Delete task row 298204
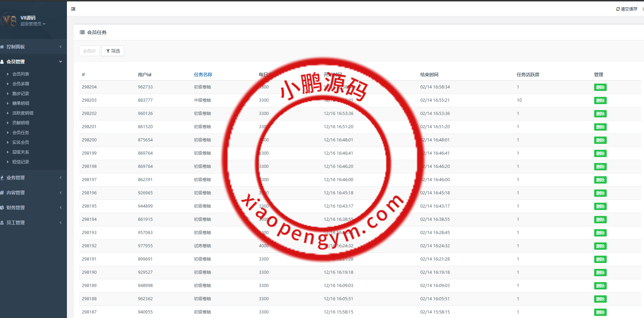This screenshot has height=318, width=644. pos(600,87)
